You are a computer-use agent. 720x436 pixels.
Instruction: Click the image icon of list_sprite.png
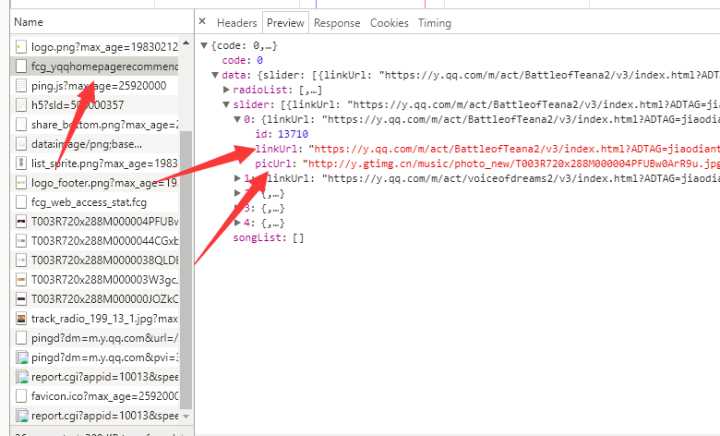point(21,163)
